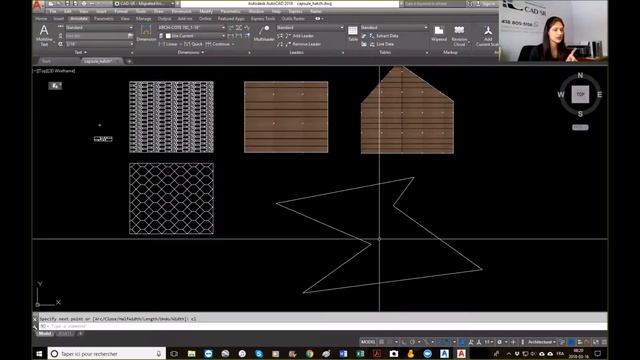Toggle grid display in the status bar
This screenshot has height=360, width=640.
tap(382, 342)
